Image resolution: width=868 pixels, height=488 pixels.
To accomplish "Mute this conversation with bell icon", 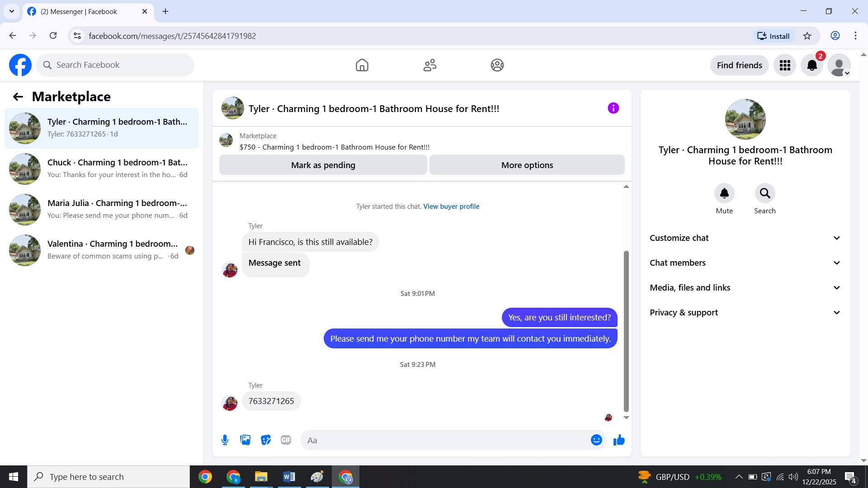I will pos(724,193).
